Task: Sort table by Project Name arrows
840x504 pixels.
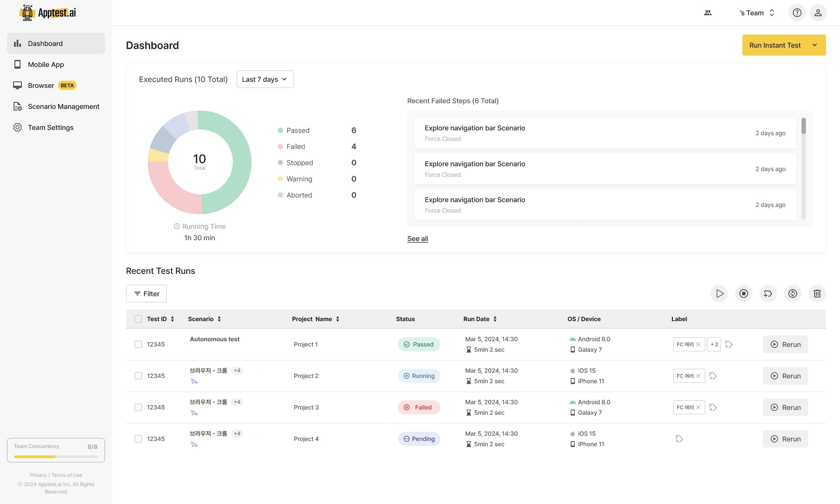Action: [x=338, y=319]
